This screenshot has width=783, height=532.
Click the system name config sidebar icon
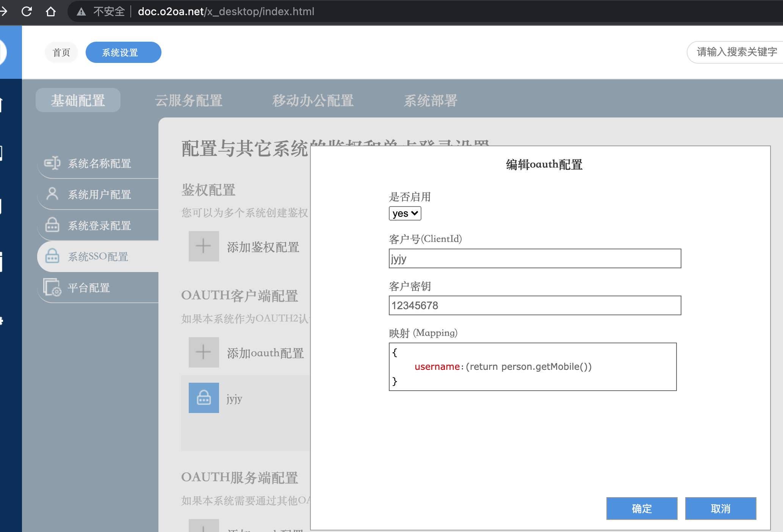click(52, 163)
